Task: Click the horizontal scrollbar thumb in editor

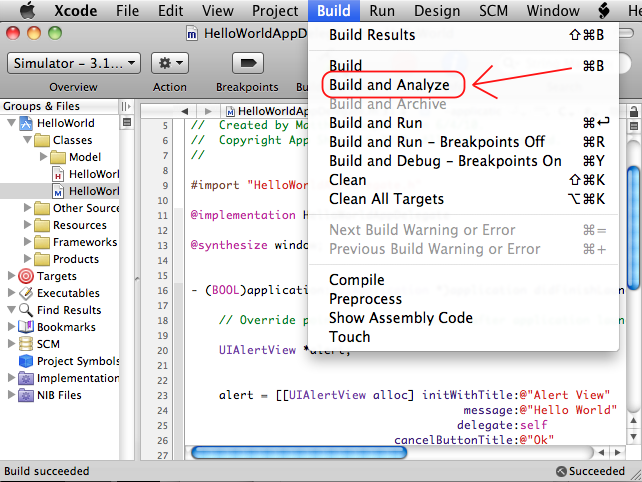Action: point(299,453)
